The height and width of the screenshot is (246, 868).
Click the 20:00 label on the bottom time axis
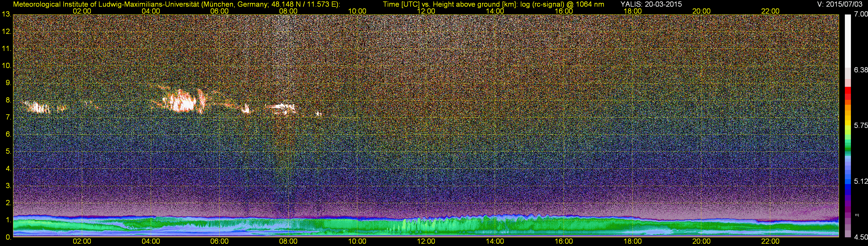[702, 241]
